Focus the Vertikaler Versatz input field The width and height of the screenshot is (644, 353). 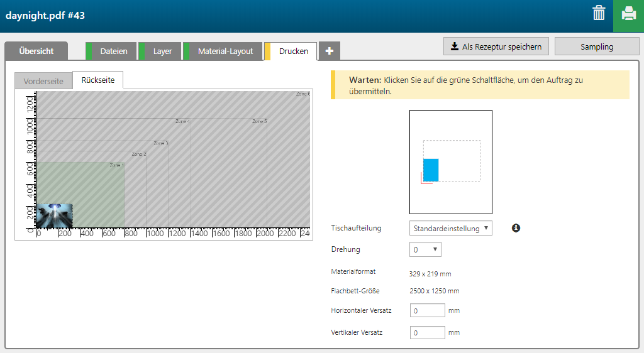427,332
